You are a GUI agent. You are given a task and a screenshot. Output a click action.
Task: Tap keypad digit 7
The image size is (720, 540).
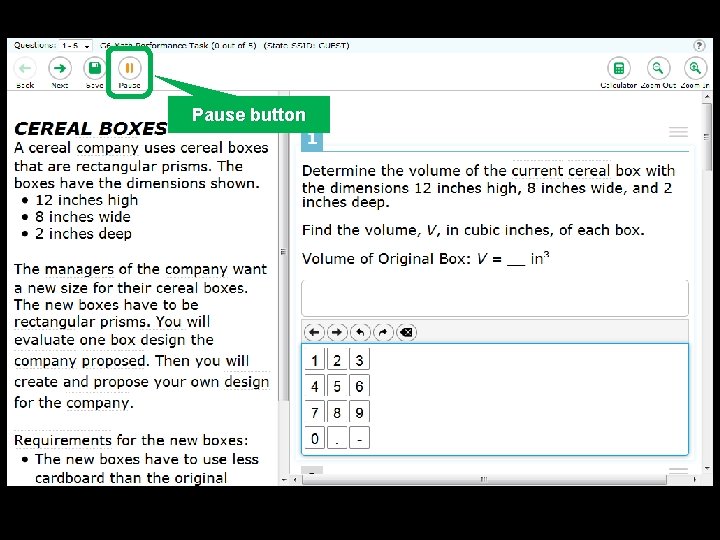[x=315, y=412]
